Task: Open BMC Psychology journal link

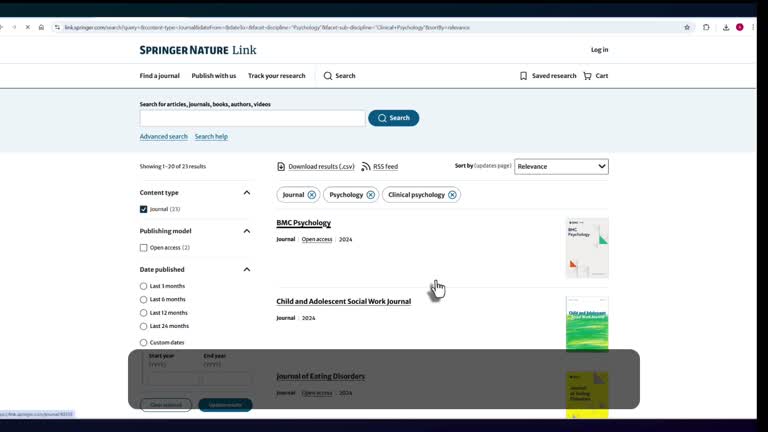Action: click(304, 223)
